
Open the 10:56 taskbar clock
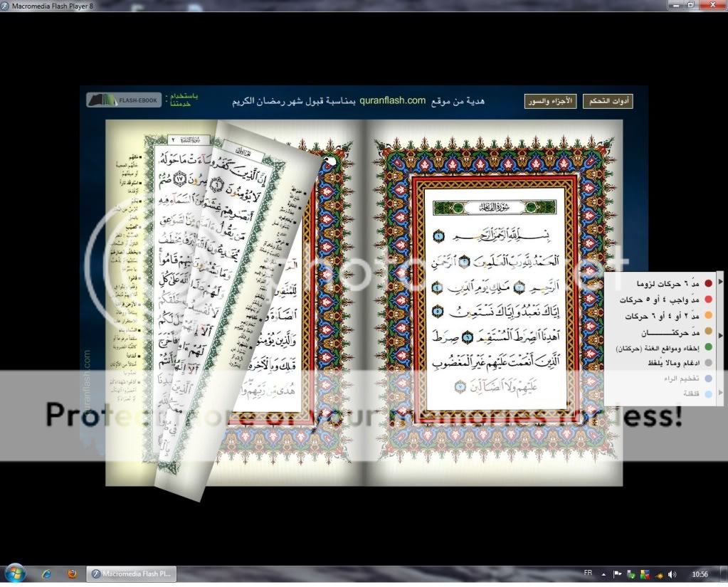tap(700, 574)
